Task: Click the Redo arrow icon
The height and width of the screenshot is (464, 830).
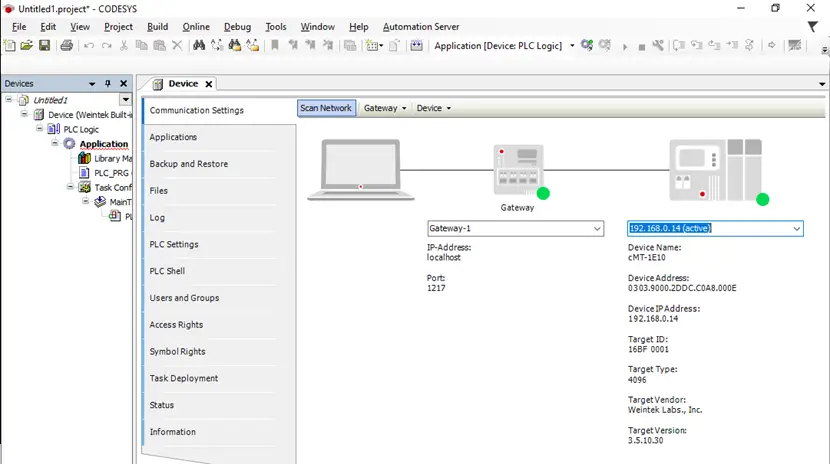Action: [106, 46]
